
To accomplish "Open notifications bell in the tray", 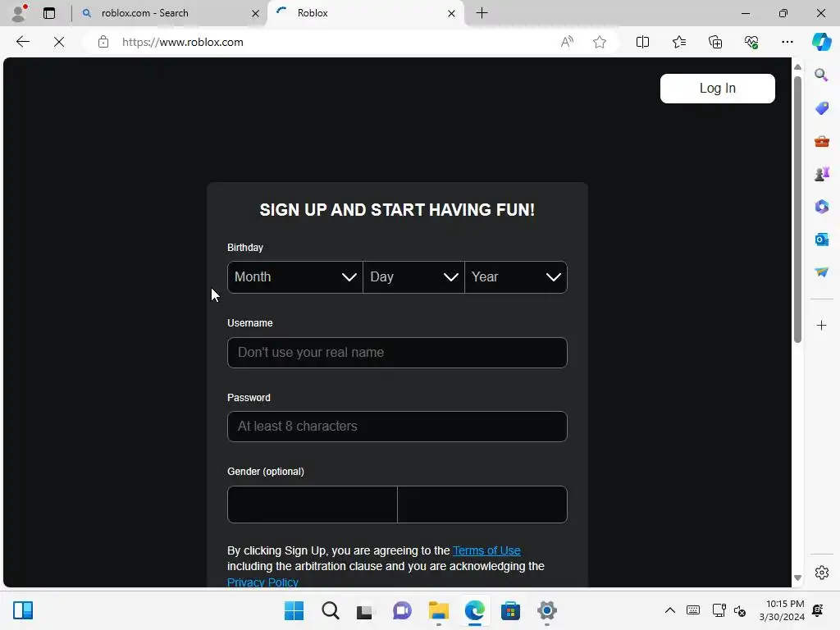I will click(818, 610).
